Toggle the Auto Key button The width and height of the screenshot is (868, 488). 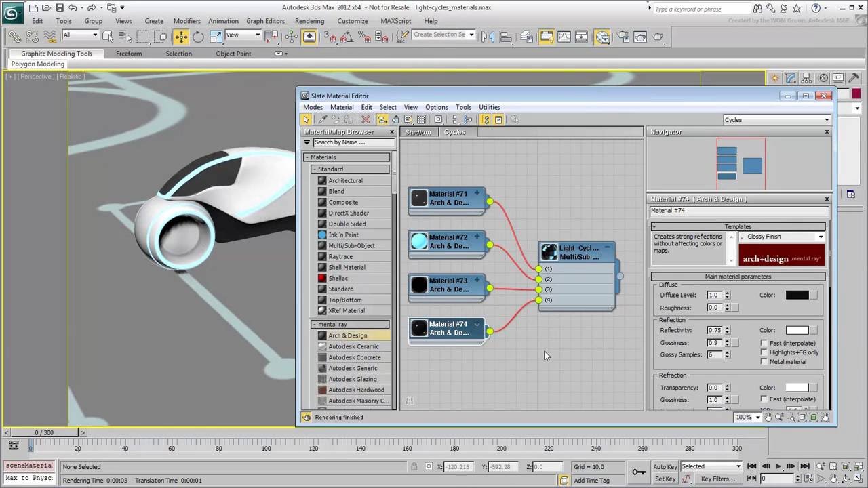tap(665, 466)
